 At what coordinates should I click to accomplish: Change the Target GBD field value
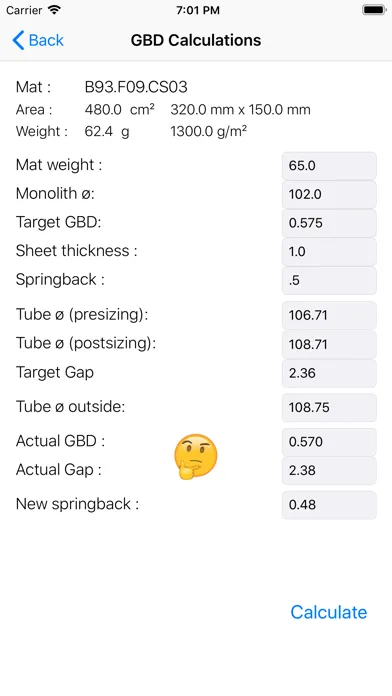(329, 223)
